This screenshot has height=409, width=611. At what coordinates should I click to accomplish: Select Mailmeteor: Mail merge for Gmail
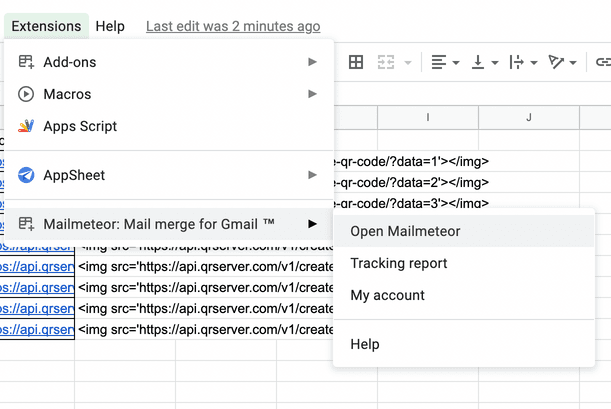click(x=169, y=224)
